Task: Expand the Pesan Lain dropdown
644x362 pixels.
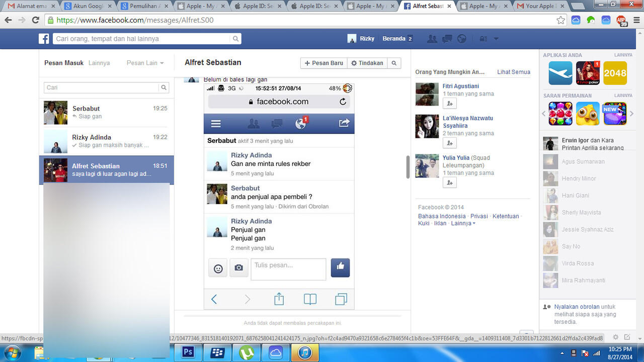Action: click(145, 63)
